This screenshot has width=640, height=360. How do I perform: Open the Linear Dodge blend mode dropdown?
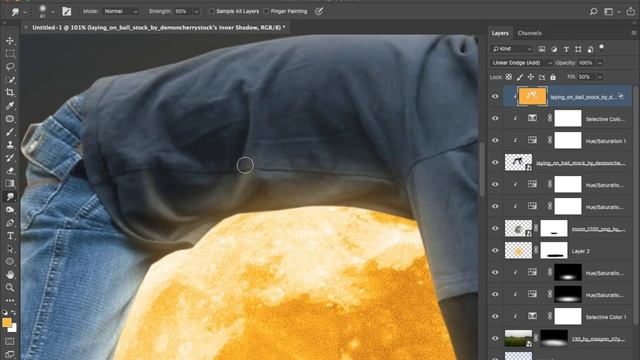click(x=521, y=63)
